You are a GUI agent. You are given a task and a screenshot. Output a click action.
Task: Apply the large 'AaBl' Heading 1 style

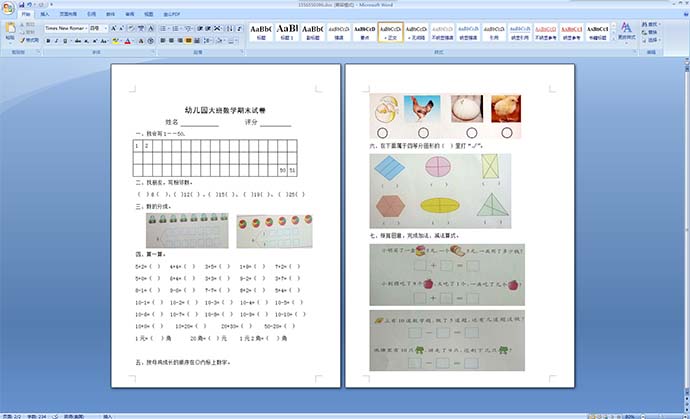coord(287,32)
